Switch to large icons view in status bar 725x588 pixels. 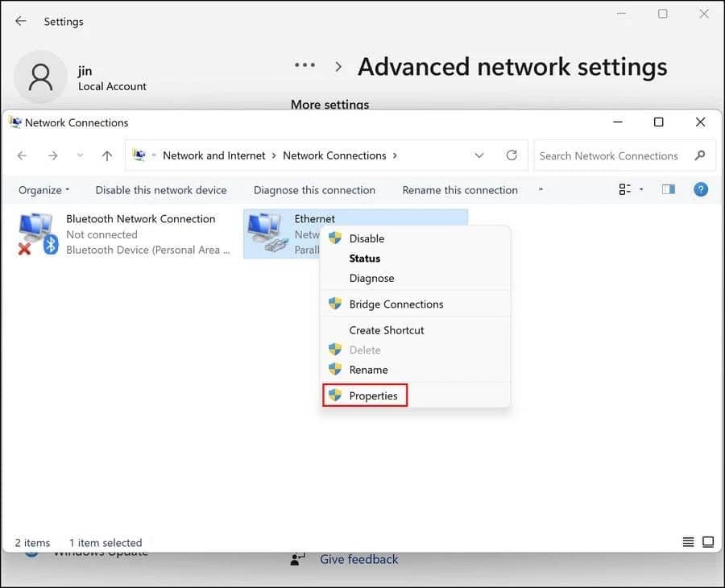point(708,542)
